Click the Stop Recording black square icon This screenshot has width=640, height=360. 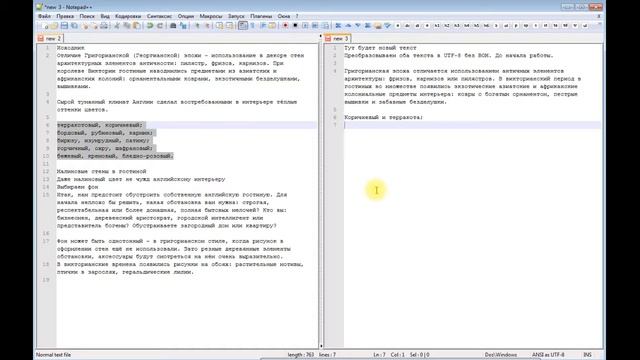(295, 26)
